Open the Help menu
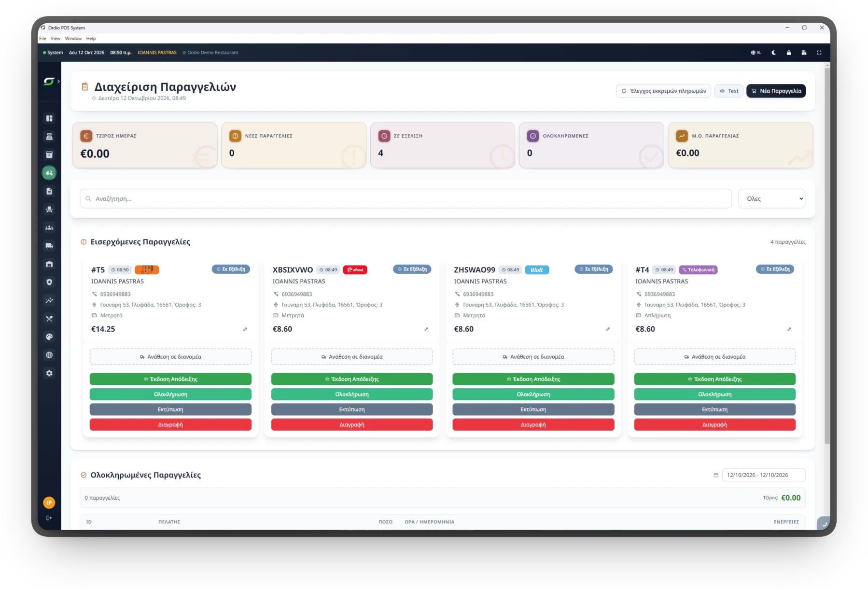This screenshot has height=589, width=868. pos(91,39)
